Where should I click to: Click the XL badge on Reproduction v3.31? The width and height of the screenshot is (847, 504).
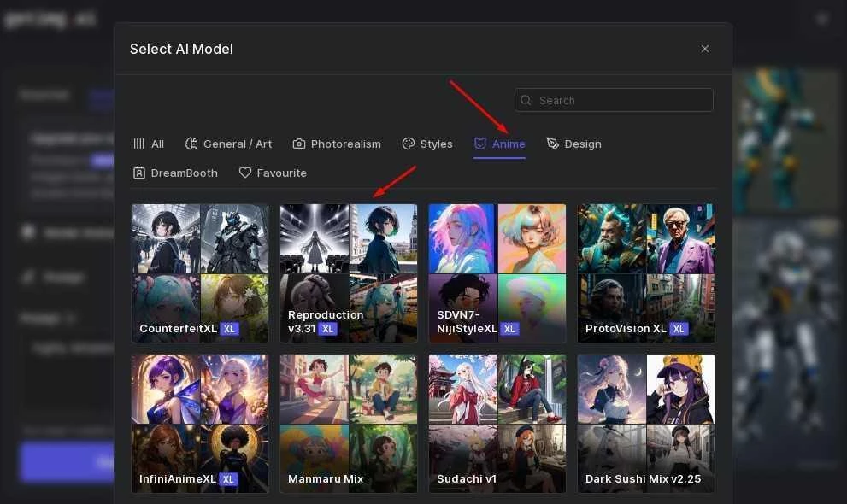pyautogui.click(x=328, y=329)
